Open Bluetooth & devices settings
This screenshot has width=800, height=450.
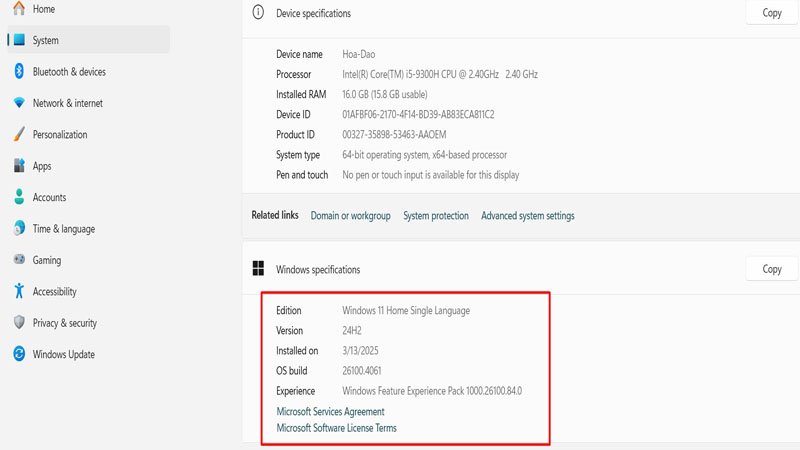[x=88, y=71]
